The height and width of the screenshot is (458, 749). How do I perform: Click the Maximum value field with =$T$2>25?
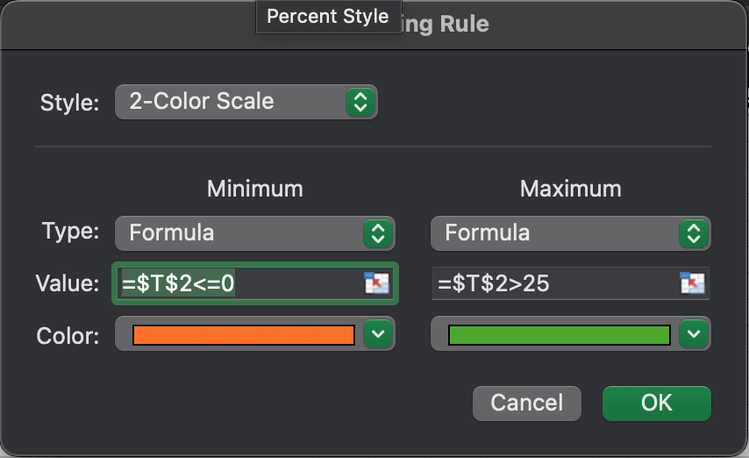point(555,284)
